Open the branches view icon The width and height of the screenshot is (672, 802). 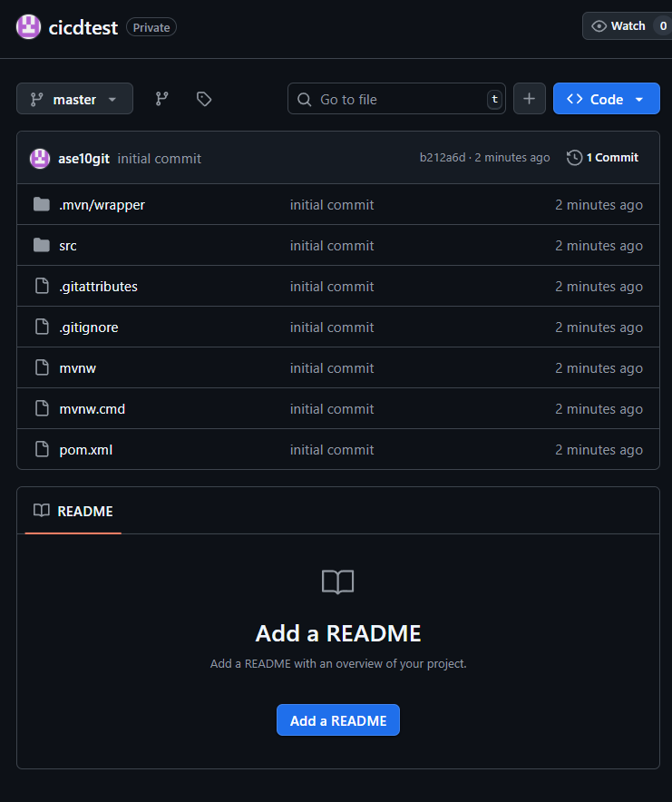coord(161,99)
